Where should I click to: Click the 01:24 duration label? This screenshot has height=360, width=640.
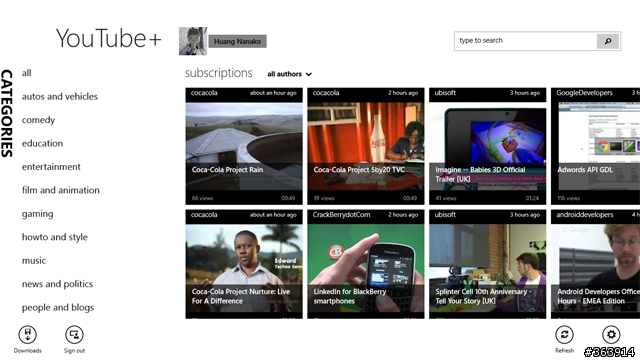[x=532, y=198]
